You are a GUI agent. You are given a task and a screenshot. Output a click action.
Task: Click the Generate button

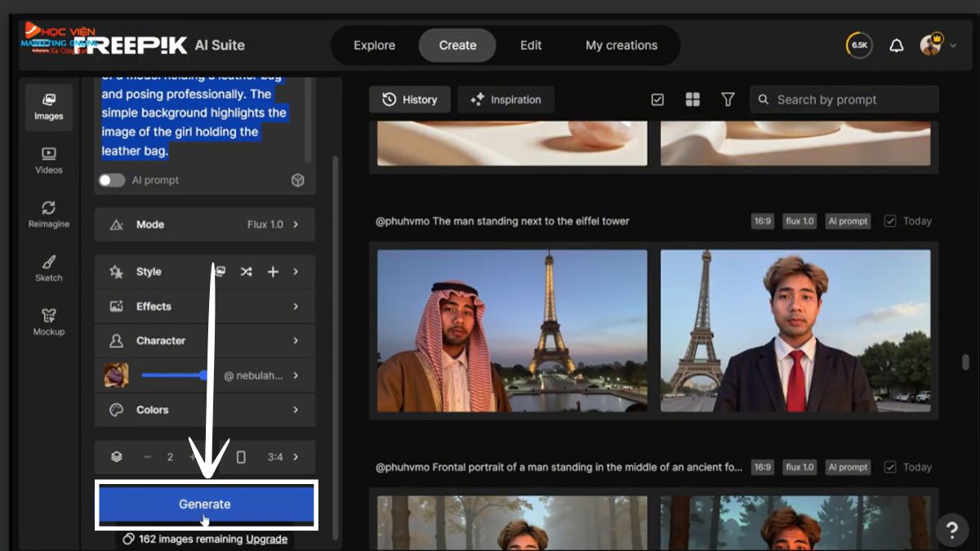click(206, 504)
